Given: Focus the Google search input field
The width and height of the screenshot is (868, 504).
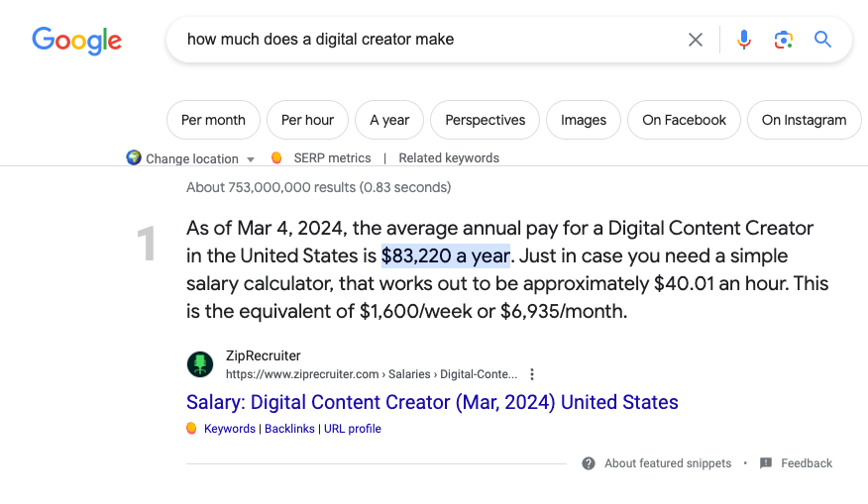Looking at the screenshot, I should coord(426,40).
